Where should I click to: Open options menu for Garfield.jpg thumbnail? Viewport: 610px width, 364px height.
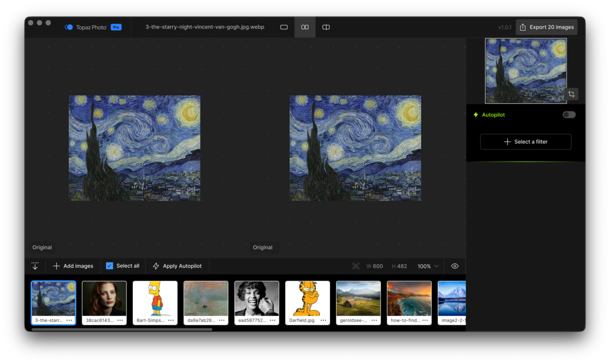pos(324,320)
